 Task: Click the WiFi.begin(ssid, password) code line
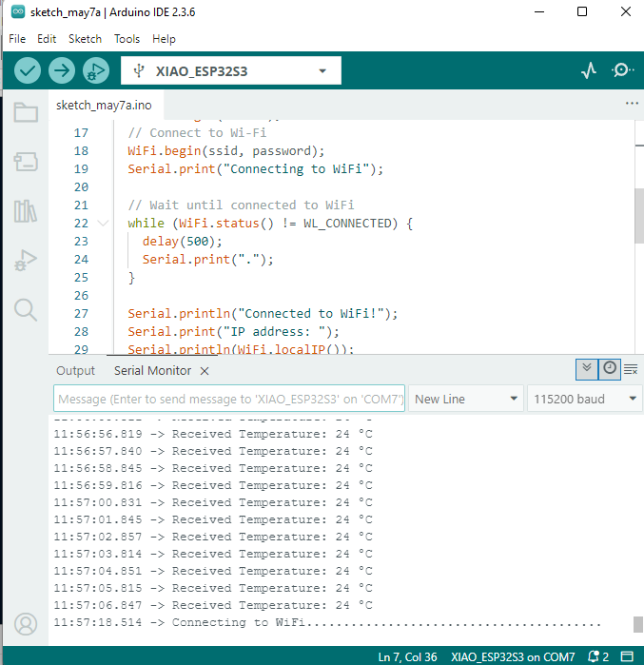tap(226, 151)
